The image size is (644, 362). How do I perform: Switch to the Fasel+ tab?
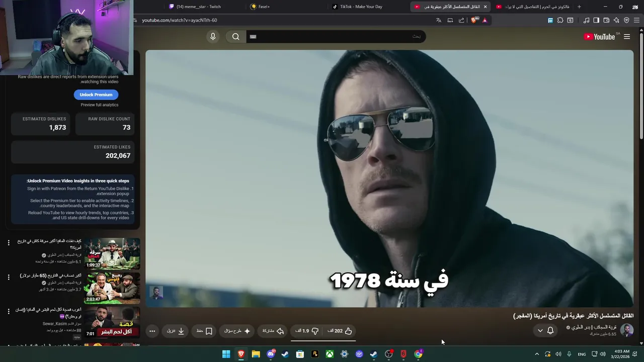287,7
